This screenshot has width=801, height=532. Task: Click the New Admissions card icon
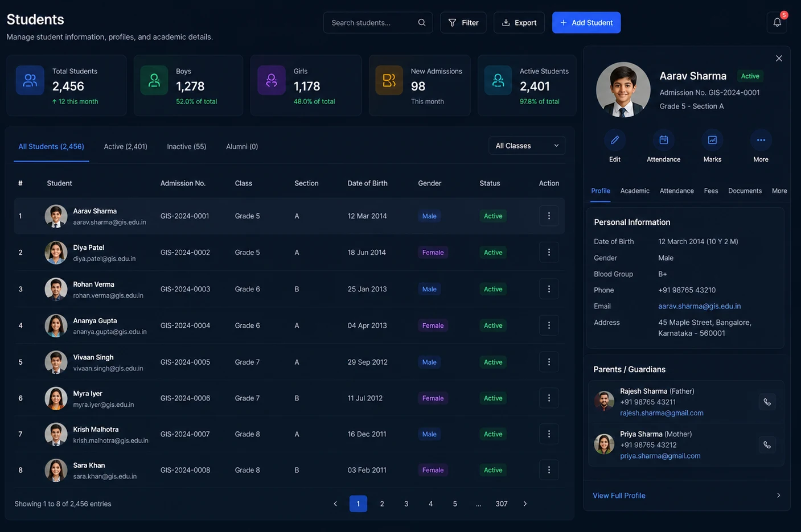click(389, 80)
